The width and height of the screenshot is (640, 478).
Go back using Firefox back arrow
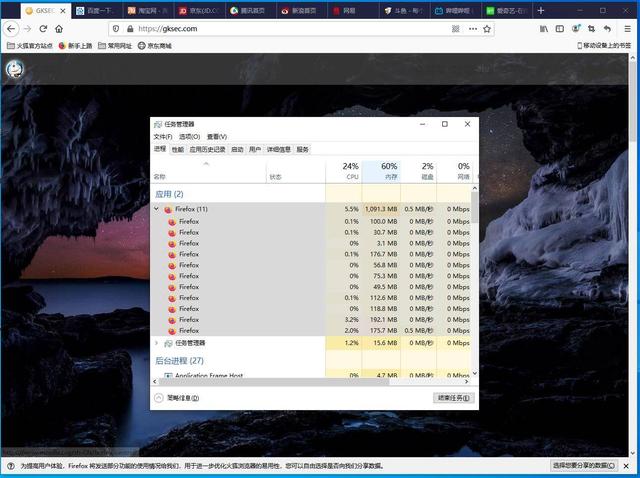pos(11,29)
